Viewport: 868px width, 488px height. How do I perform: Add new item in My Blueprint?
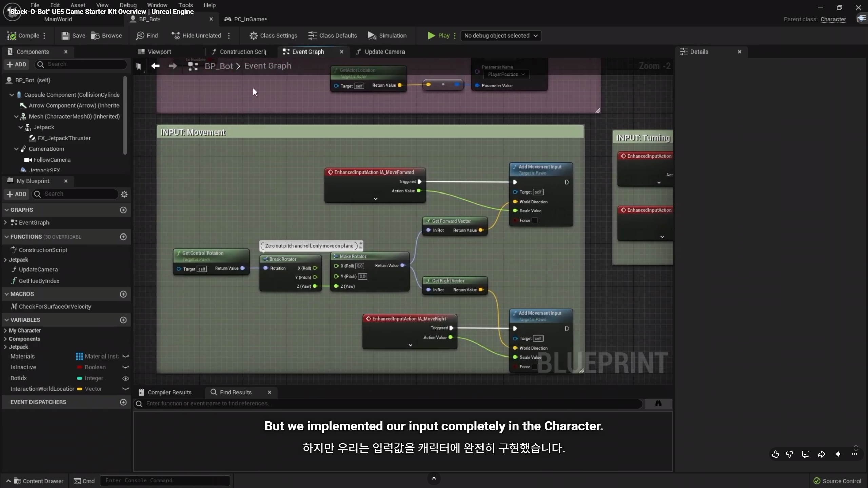click(x=17, y=194)
